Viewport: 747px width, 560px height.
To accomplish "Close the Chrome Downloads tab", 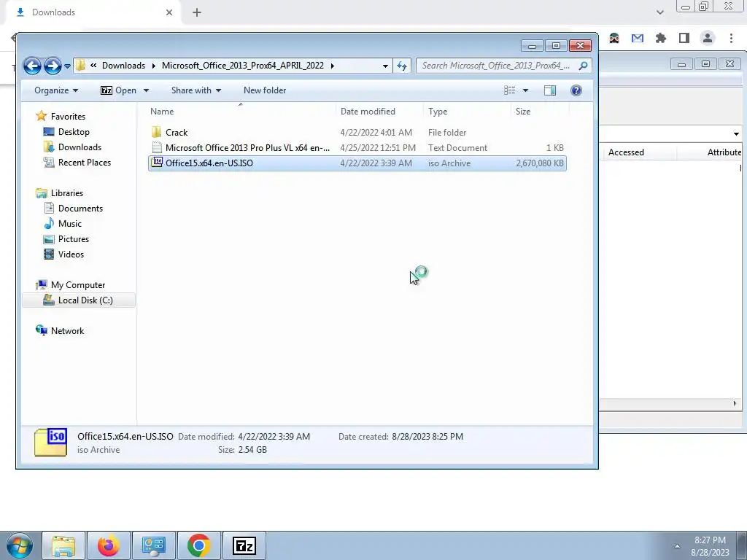I will pos(169,13).
